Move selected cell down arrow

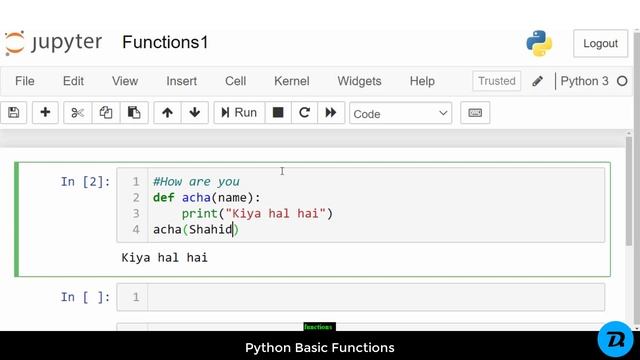(195, 113)
